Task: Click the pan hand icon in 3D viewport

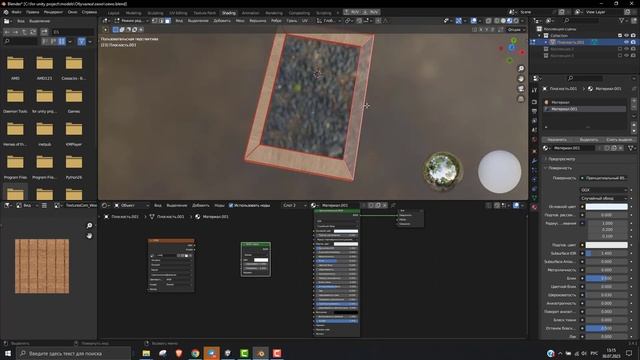Action: coord(521,79)
